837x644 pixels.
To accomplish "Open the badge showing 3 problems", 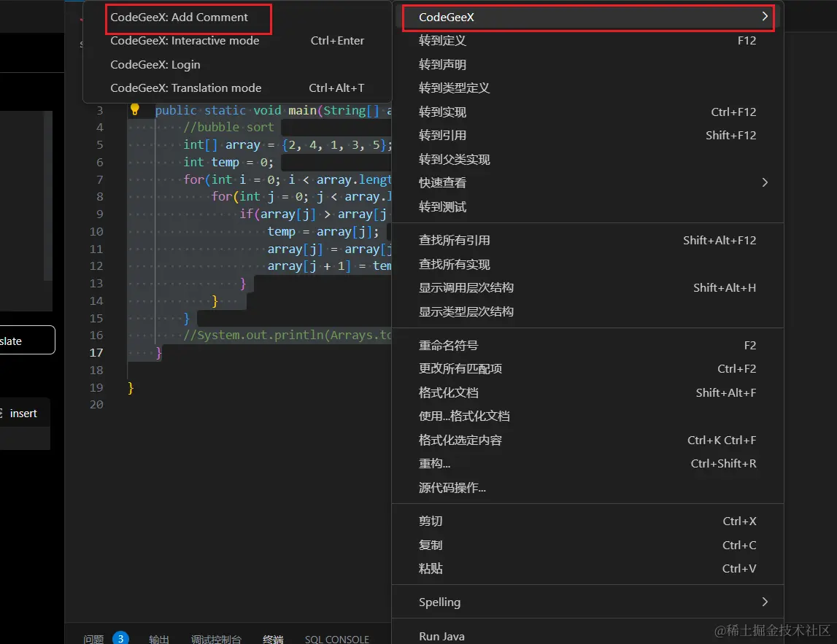I will [120, 638].
